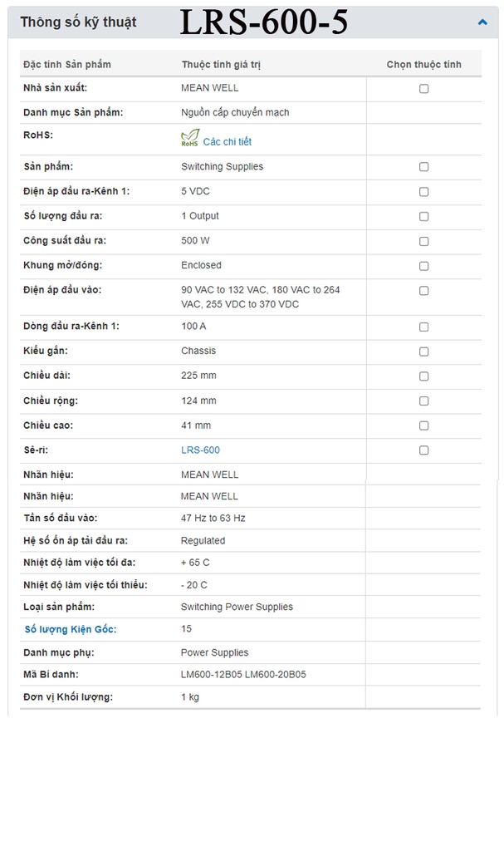Toggle the Kiểu gắn Chassis checkbox
504x851 pixels.
click(x=423, y=352)
